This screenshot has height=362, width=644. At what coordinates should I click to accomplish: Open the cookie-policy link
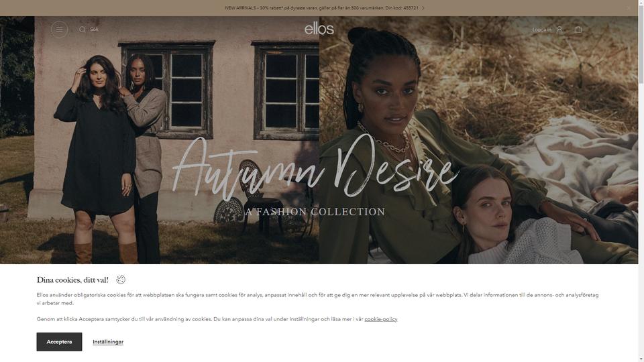(381, 319)
